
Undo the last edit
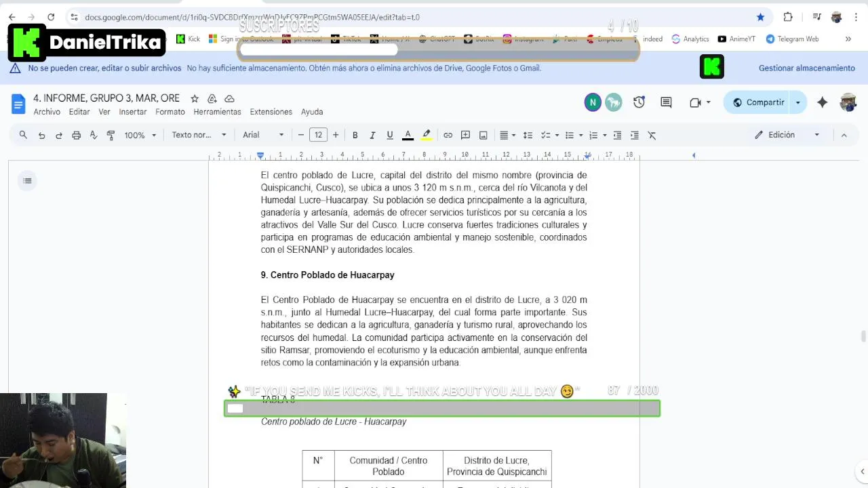[x=41, y=135]
